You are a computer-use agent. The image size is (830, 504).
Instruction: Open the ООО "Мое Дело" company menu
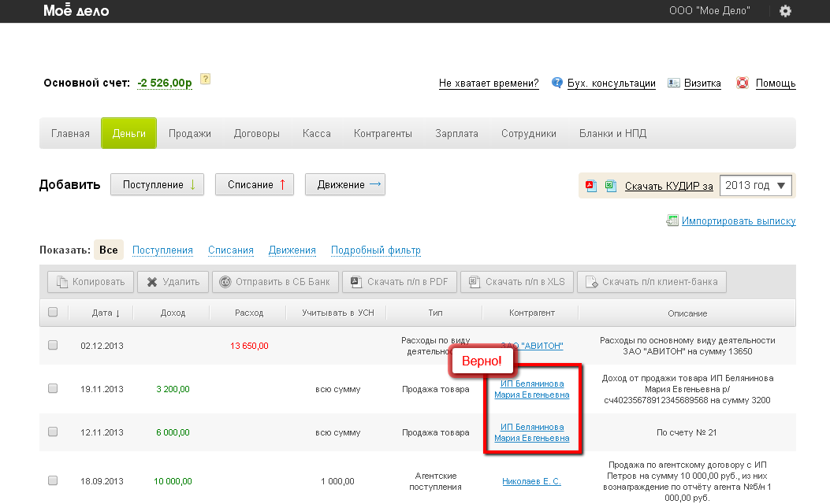tap(709, 11)
